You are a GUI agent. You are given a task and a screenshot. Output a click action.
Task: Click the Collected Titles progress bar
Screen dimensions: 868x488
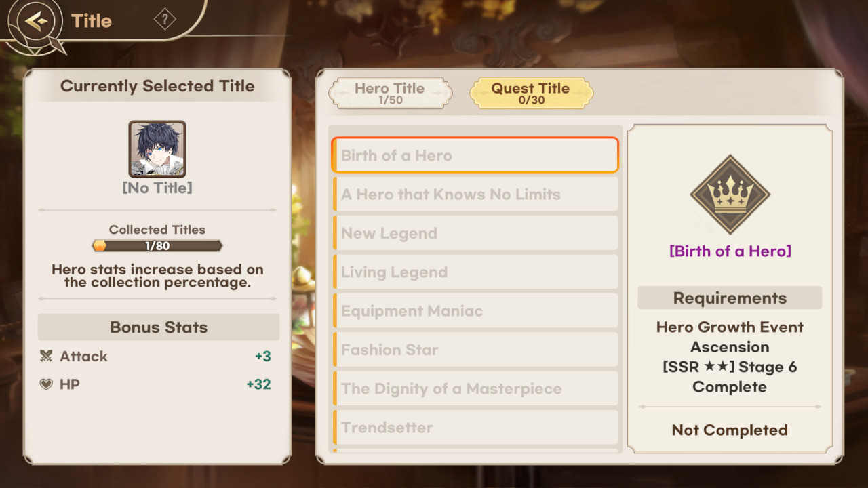coord(157,245)
